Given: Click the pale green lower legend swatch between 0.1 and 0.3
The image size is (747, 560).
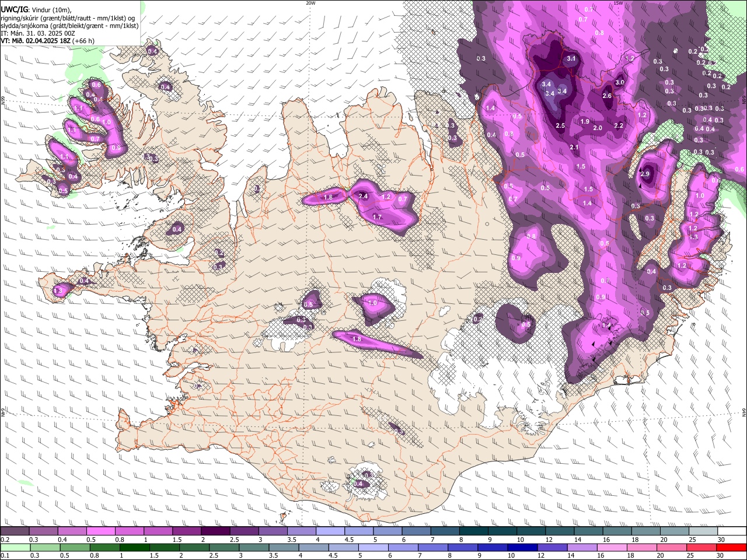Looking at the screenshot, I should click(x=15, y=547).
